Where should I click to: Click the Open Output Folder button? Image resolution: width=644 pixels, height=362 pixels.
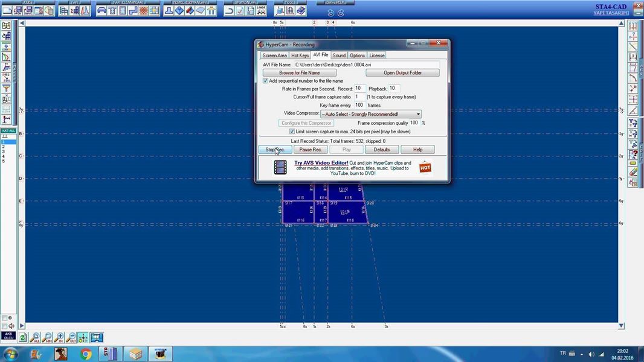point(402,72)
